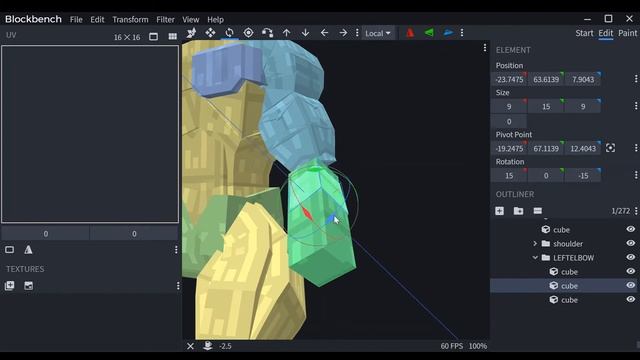Open the File menu

(76, 20)
